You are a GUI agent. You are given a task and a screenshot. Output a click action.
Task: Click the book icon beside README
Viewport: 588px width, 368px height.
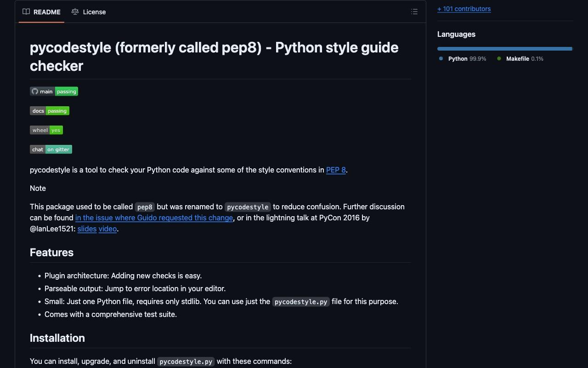26,12
